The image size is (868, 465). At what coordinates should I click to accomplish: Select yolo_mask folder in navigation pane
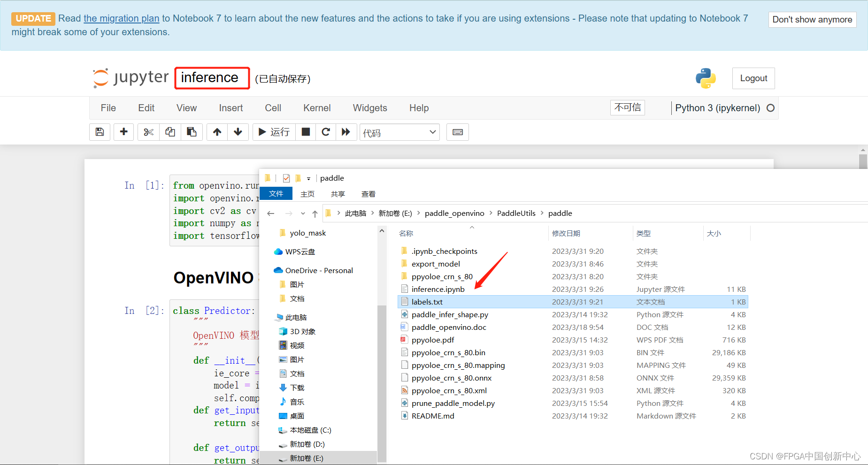point(307,233)
